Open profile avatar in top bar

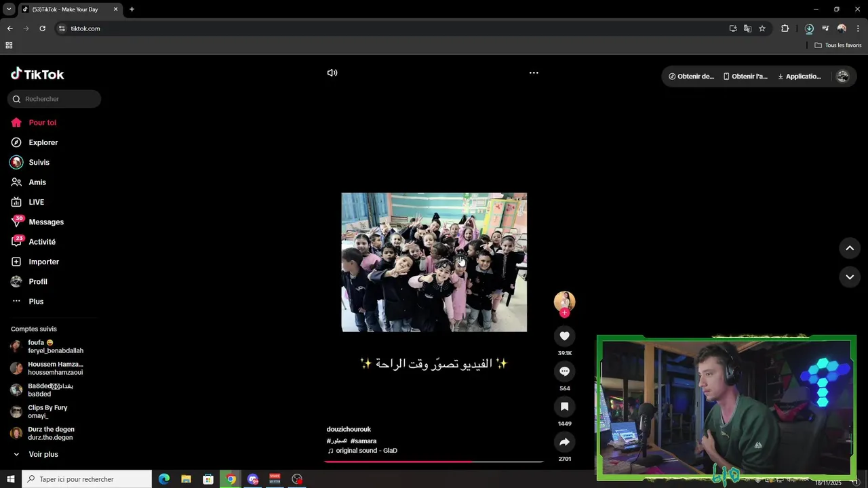click(x=843, y=77)
